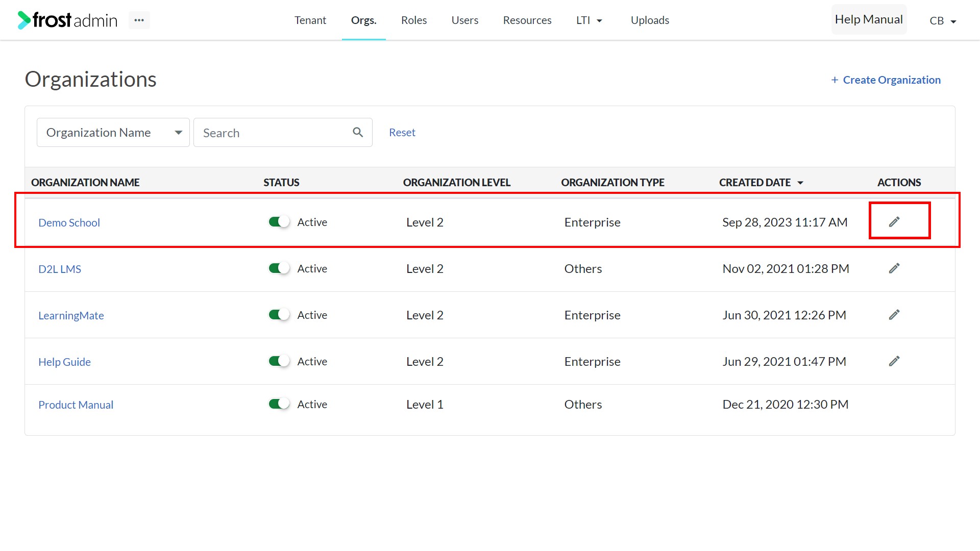The image size is (980, 551).
Task: Click 'Enterprise' type in Demo School row
Action: pos(592,222)
